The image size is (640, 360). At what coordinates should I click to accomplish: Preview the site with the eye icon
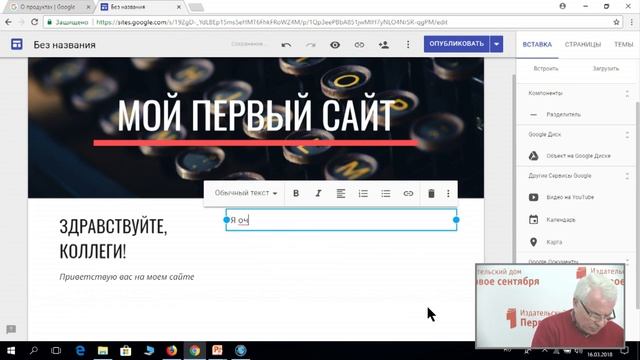click(x=335, y=44)
